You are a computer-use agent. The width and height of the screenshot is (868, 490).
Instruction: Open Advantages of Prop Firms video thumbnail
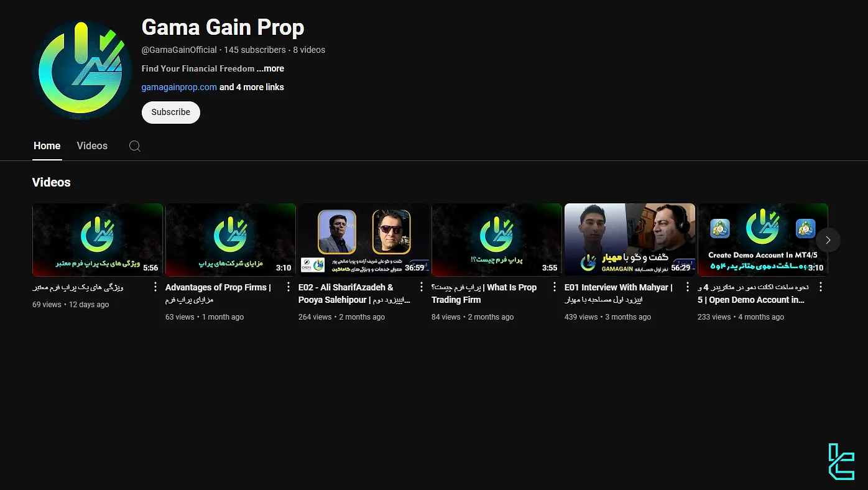click(x=230, y=239)
